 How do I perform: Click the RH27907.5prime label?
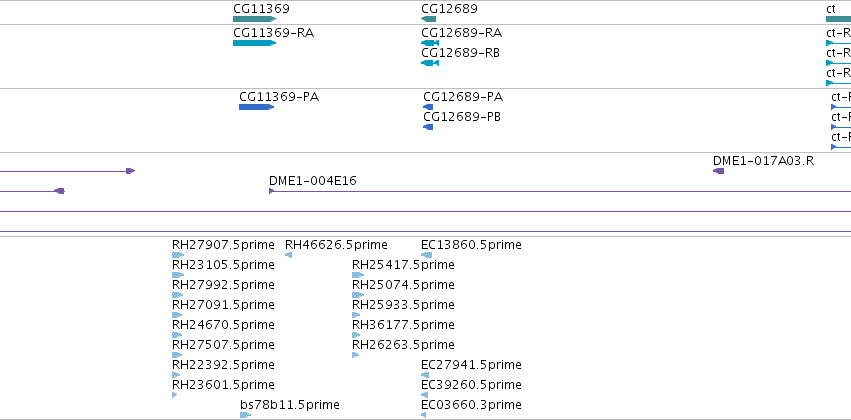pyautogui.click(x=223, y=245)
